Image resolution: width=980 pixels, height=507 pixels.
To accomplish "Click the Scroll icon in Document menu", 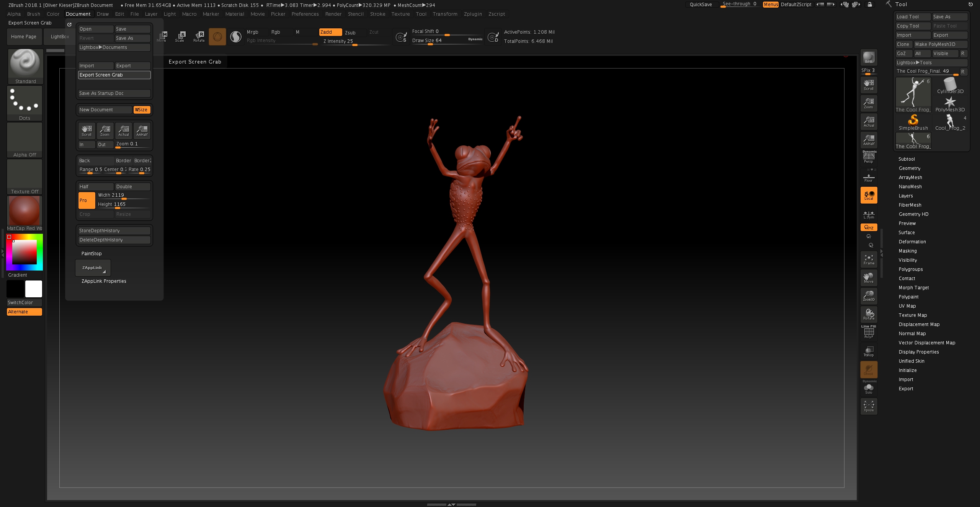I will pyautogui.click(x=87, y=131).
